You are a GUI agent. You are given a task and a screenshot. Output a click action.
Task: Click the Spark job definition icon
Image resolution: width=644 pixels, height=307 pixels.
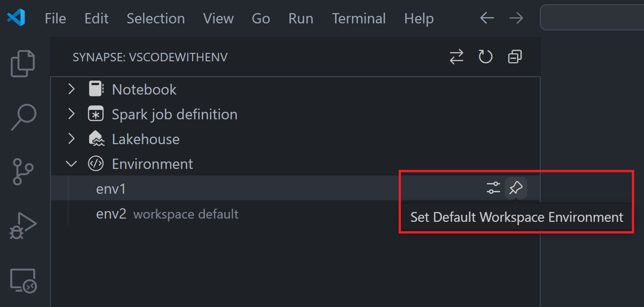[x=95, y=114]
